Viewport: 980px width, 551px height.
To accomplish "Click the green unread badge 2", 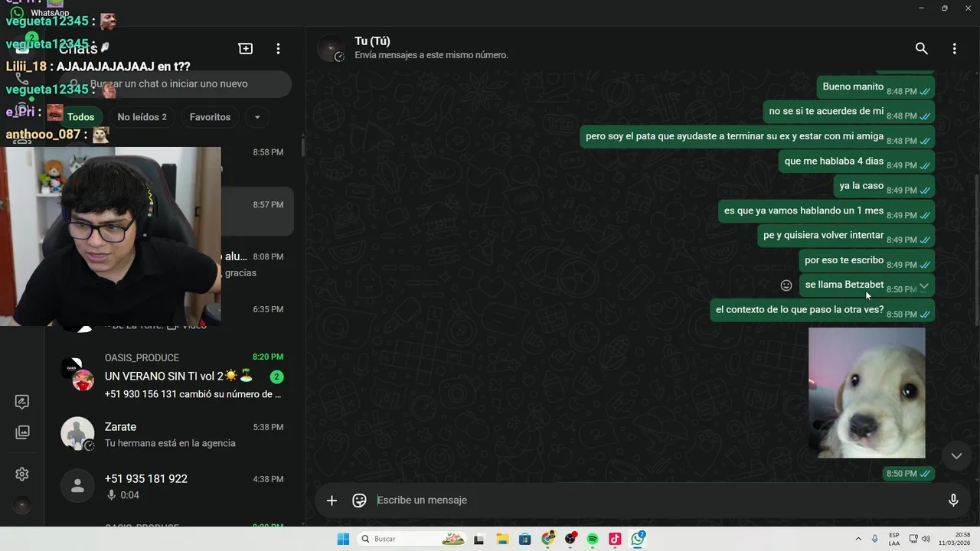I will [x=277, y=377].
